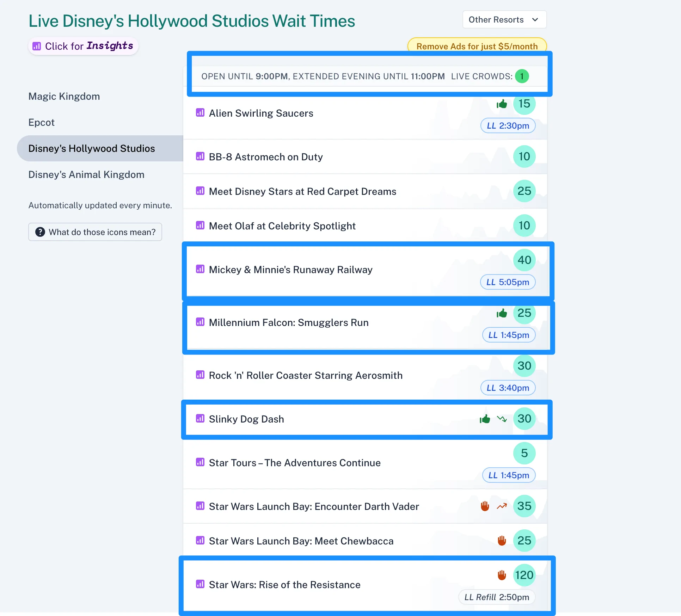Click the green live crowds level 1 badge

coord(522,76)
